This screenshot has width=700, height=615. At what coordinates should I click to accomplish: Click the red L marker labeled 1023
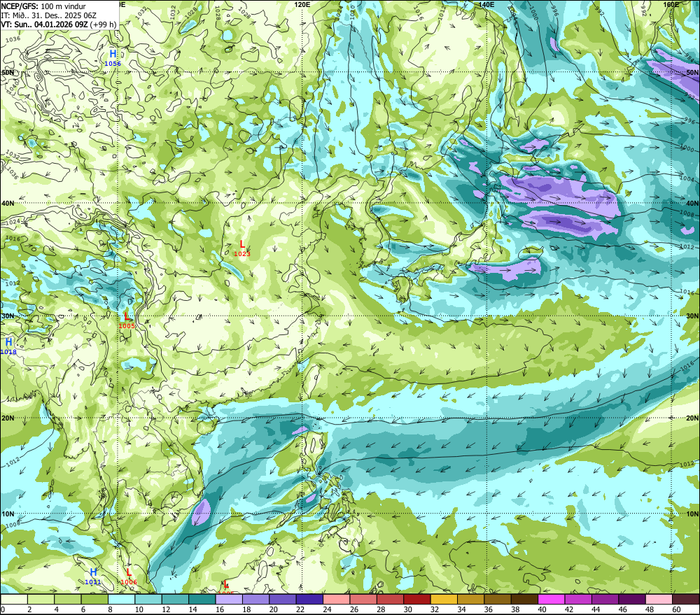[242, 244]
